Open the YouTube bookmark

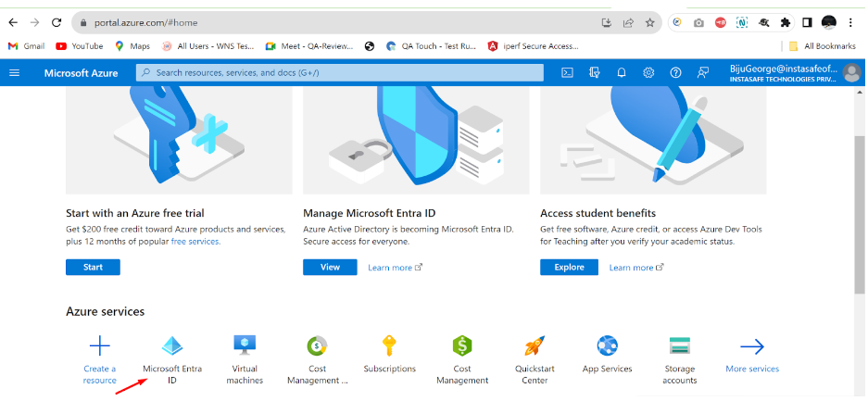click(80, 46)
